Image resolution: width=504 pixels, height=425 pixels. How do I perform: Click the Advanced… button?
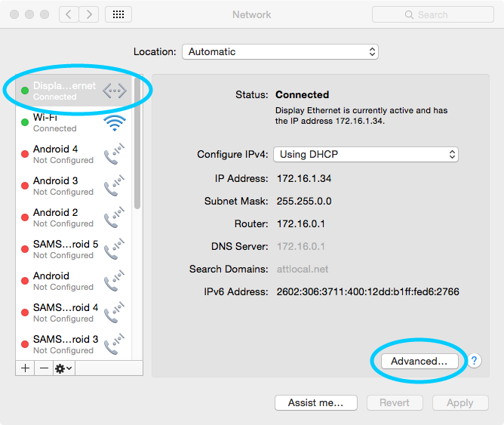tap(419, 362)
